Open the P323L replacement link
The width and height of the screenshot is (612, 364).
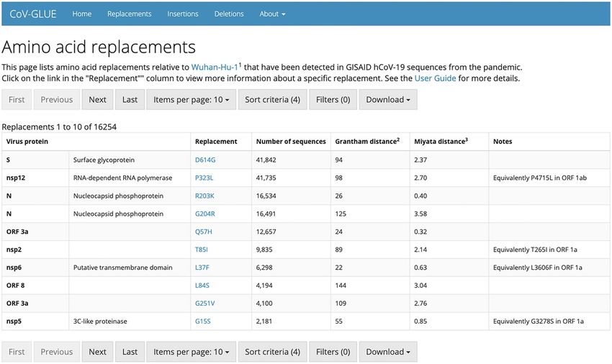coord(204,178)
